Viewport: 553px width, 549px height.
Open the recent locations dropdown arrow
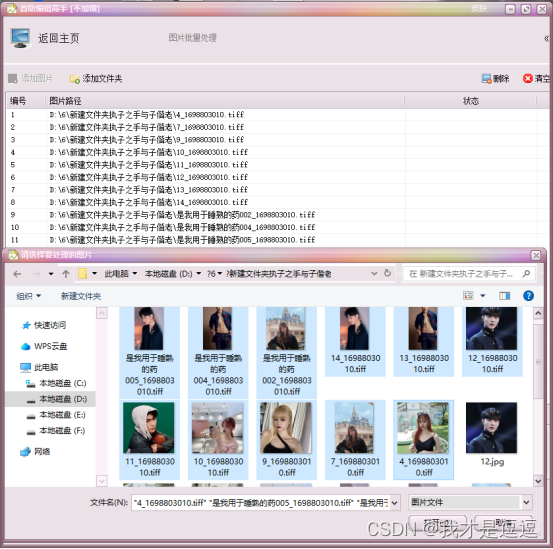51,274
